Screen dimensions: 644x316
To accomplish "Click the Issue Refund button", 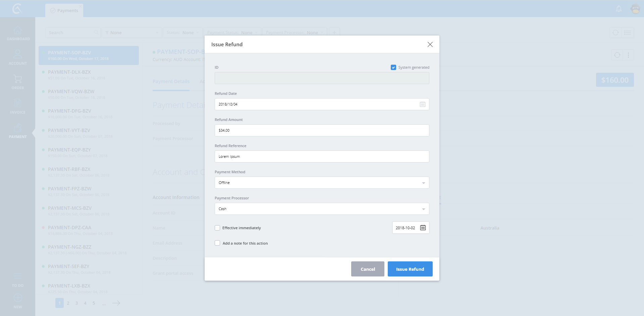I will pos(410,269).
